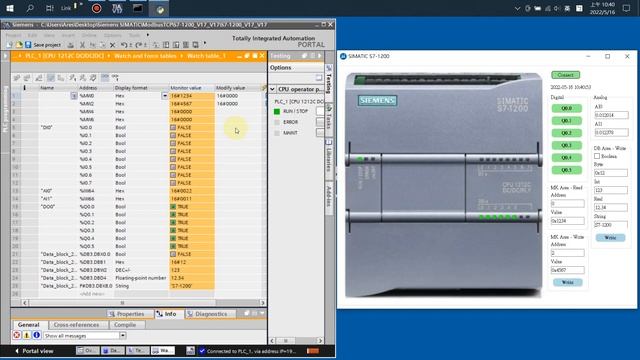Click the right arrow of watch table horizontal scrollbar

point(262,303)
